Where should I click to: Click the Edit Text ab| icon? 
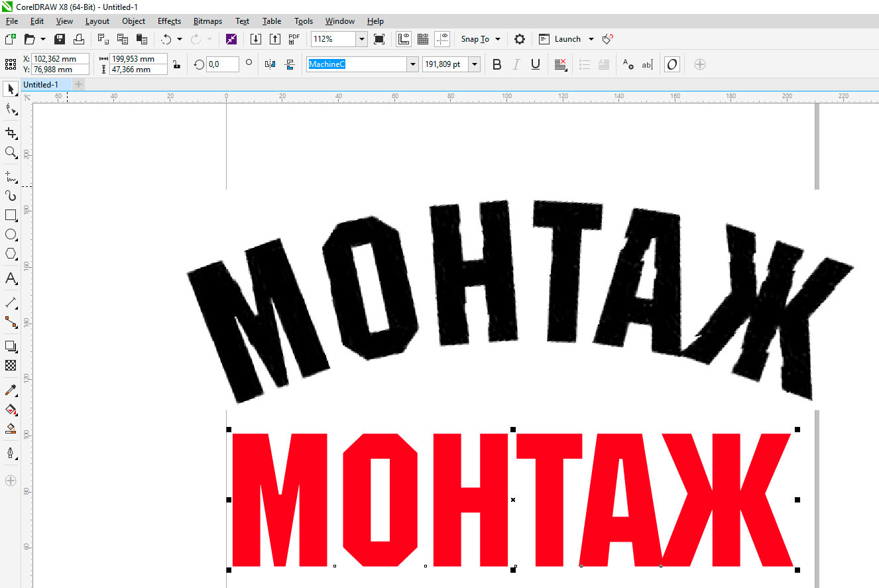point(648,64)
